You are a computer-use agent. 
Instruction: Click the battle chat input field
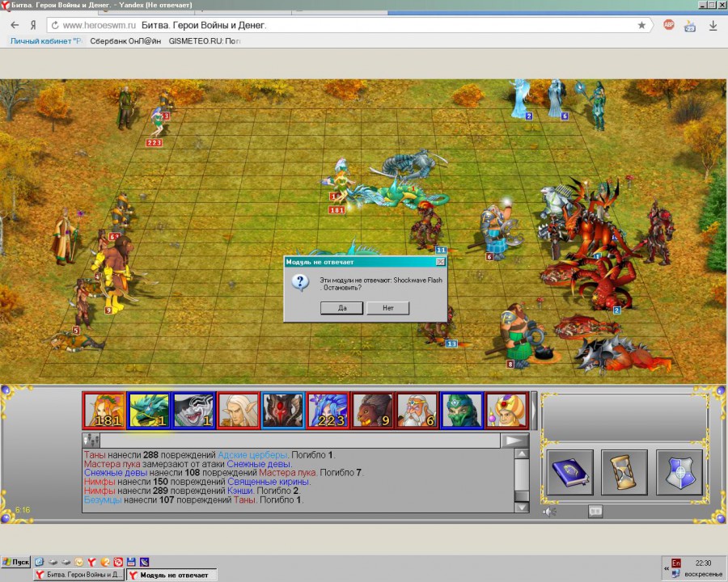click(x=300, y=441)
